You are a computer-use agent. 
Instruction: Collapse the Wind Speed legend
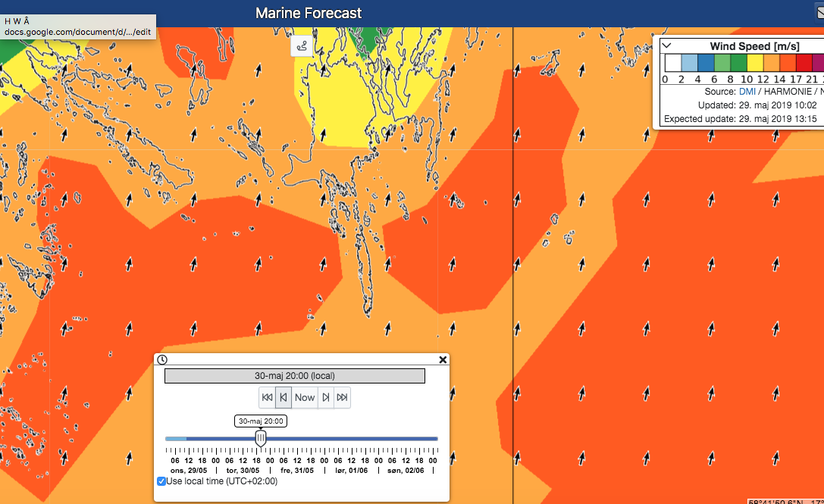coord(667,46)
